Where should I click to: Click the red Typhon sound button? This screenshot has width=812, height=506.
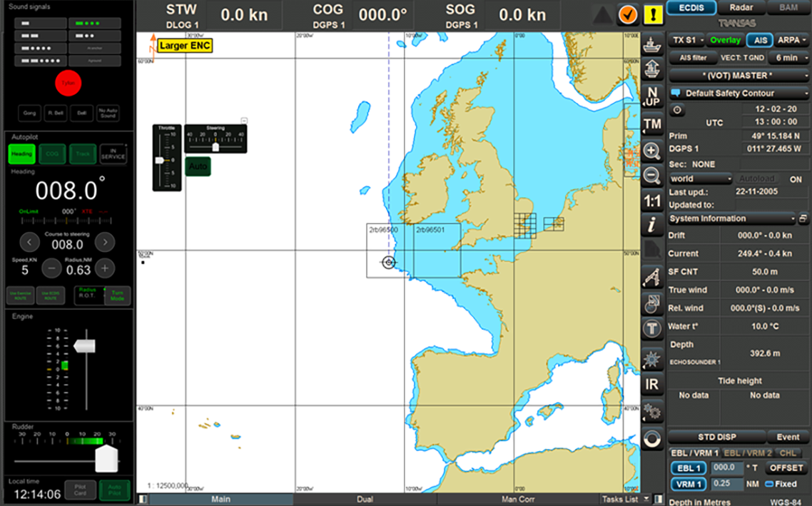pyautogui.click(x=68, y=83)
